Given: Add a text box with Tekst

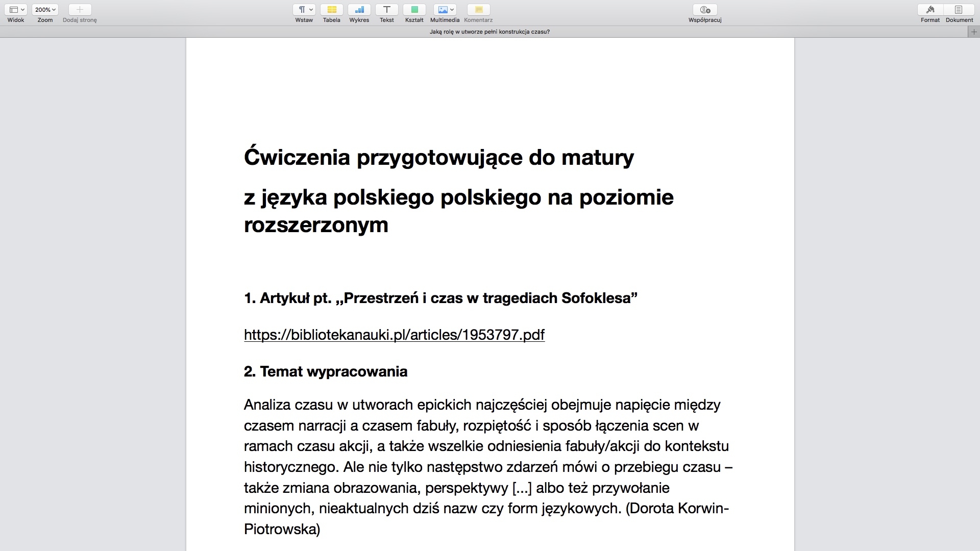Looking at the screenshot, I should click(387, 10).
